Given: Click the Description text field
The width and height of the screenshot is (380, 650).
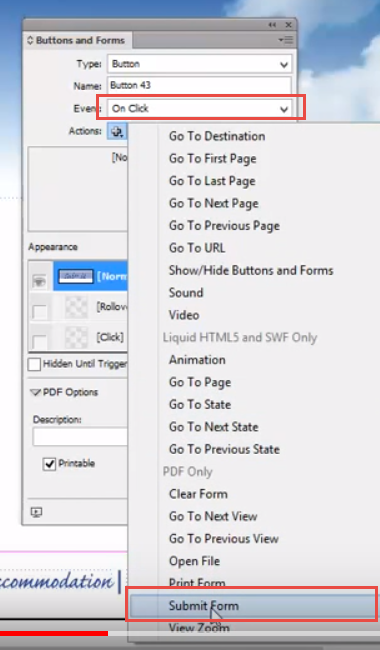Looking at the screenshot, I should point(80,437).
